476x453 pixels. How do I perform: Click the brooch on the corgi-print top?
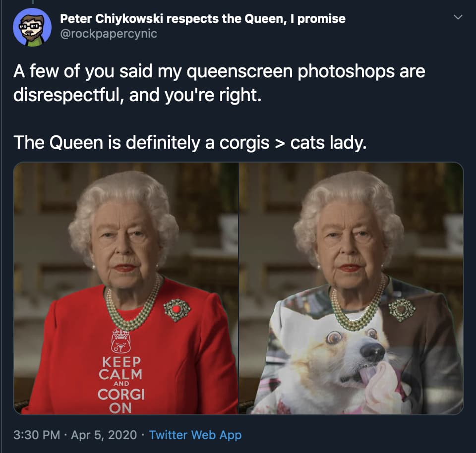[x=402, y=310]
